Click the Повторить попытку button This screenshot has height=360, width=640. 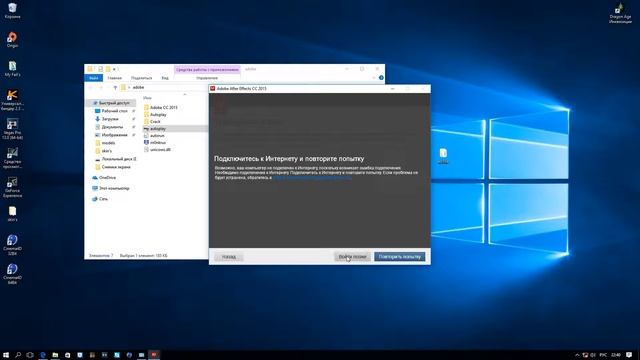[x=400, y=257]
